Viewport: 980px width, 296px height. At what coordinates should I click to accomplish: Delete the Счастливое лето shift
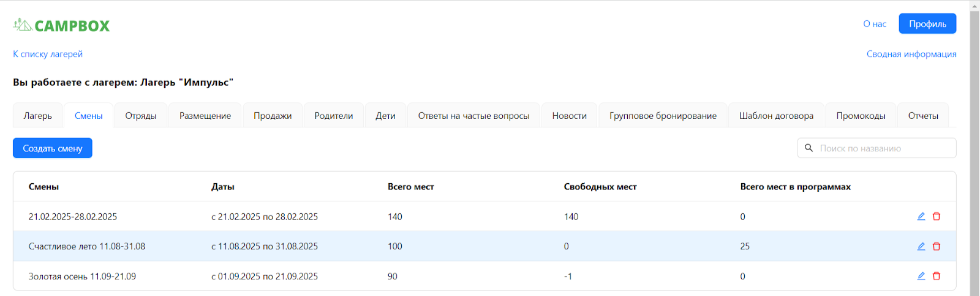pyautogui.click(x=937, y=246)
